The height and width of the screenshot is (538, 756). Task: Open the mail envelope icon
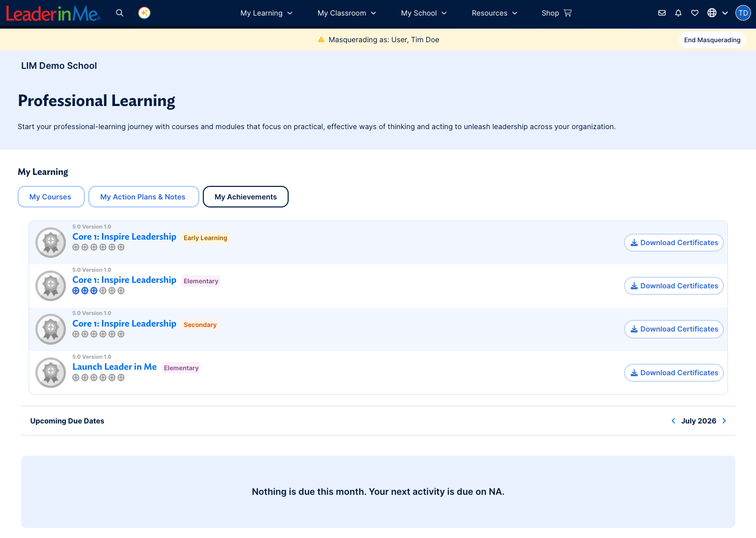pyautogui.click(x=662, y=13)
